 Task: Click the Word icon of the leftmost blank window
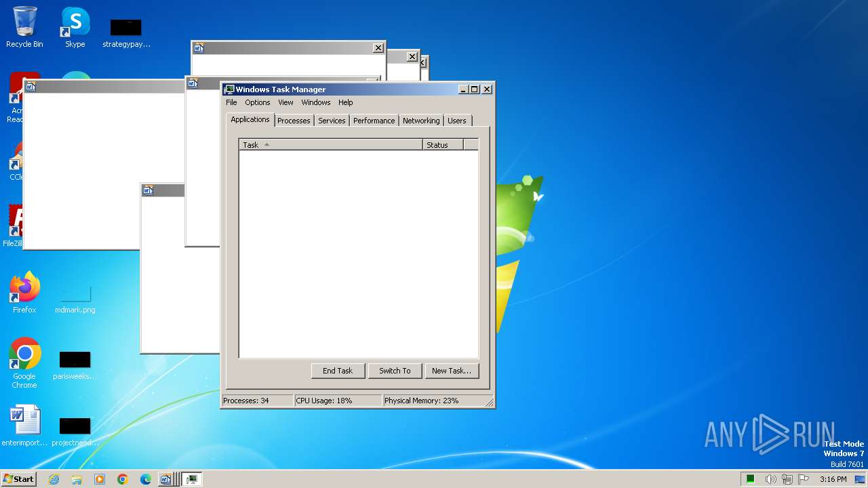[30, 86]
